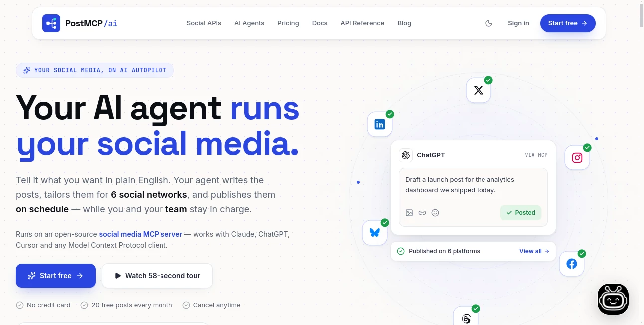Open social media MCP server link
Screen dimensions: 644x325
pyautogui.click(x=141, y=234)
